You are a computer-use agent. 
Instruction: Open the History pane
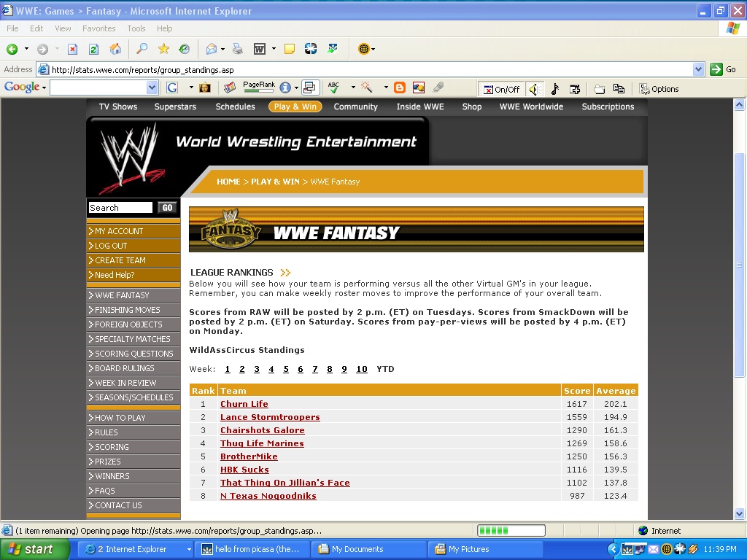pyautogui.click(x=185, y=49)
